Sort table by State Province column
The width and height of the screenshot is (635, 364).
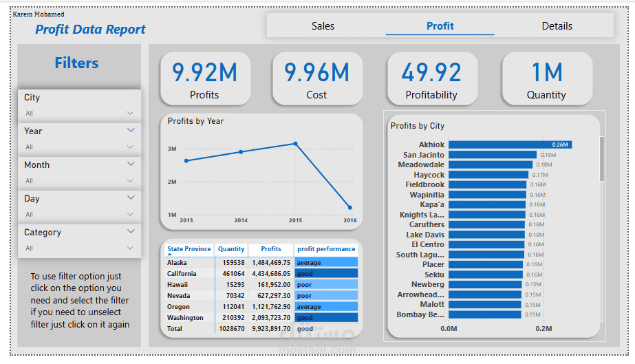(189, 249)
